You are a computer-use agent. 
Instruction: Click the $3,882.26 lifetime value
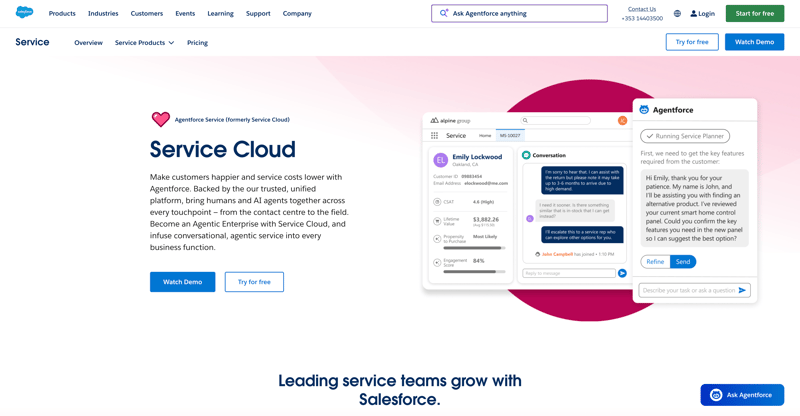click(x=486, y=219)
